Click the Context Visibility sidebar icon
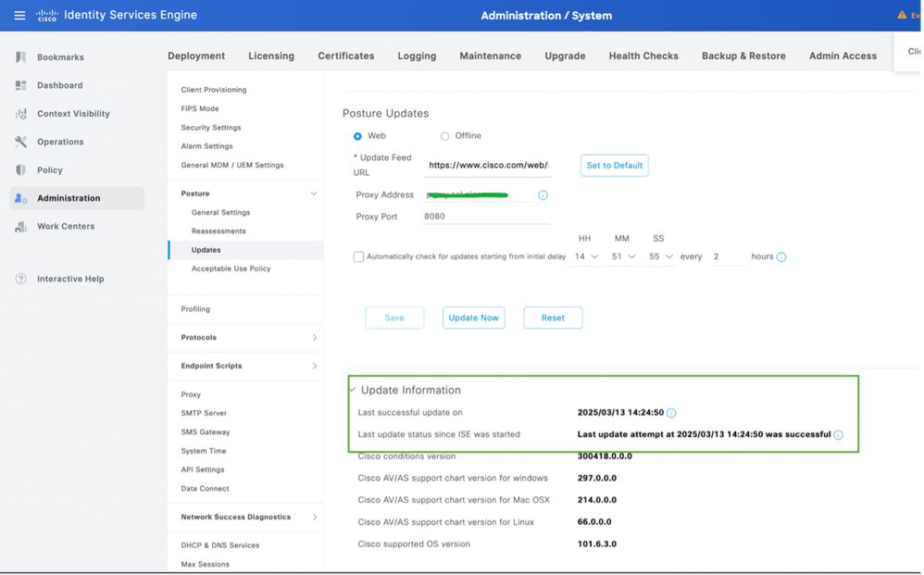Viewport: 924px width, 575px height. tap(21, 114)
